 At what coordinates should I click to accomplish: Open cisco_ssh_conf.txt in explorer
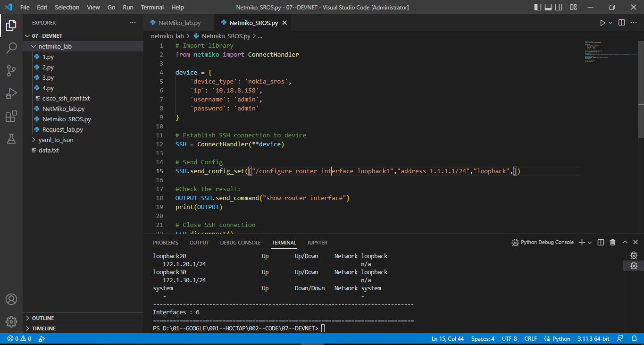point(83,98)
